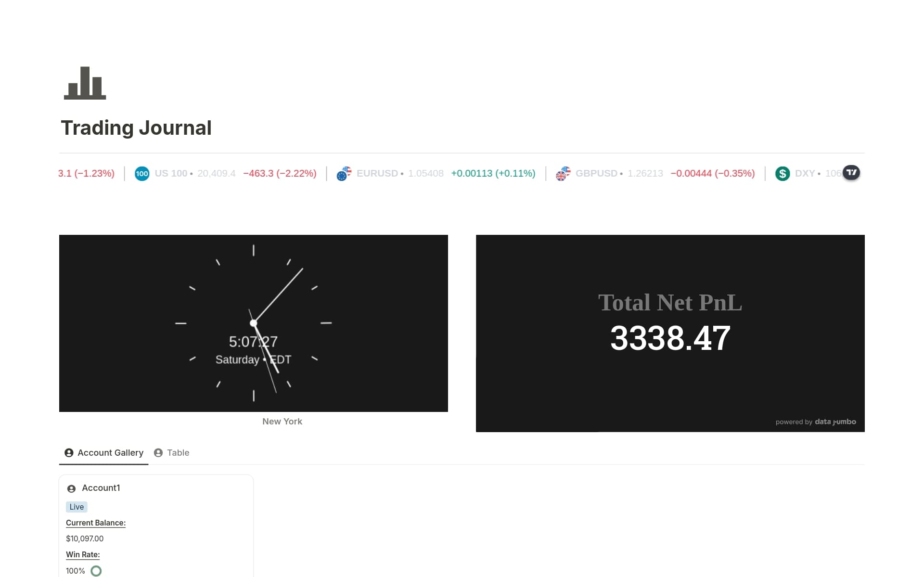
Task: Select the US 100 index icon in the ticker
Action: [141, 173]
